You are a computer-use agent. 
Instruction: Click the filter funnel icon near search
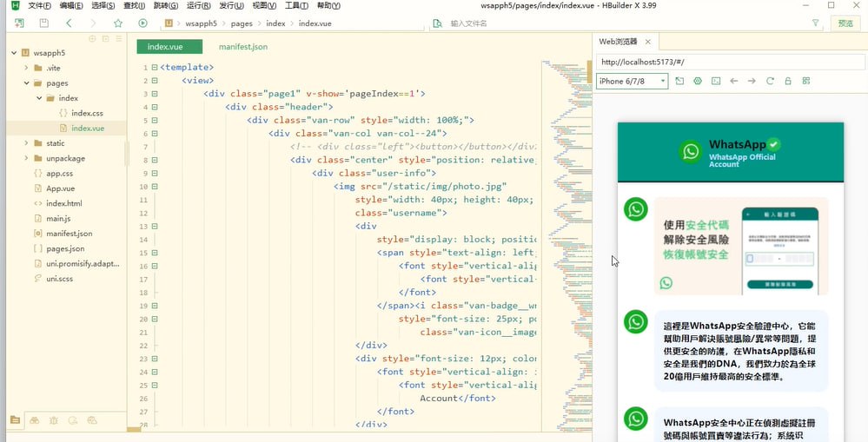coord(815,23)
